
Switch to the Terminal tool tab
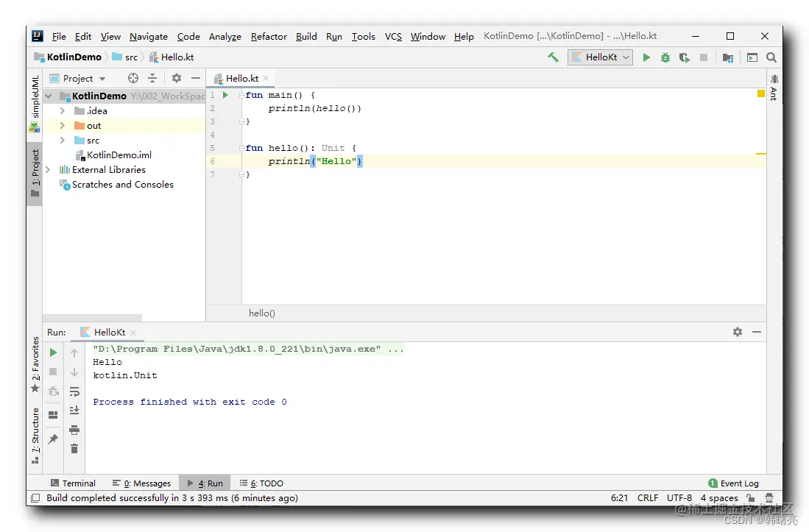[74, 483]
